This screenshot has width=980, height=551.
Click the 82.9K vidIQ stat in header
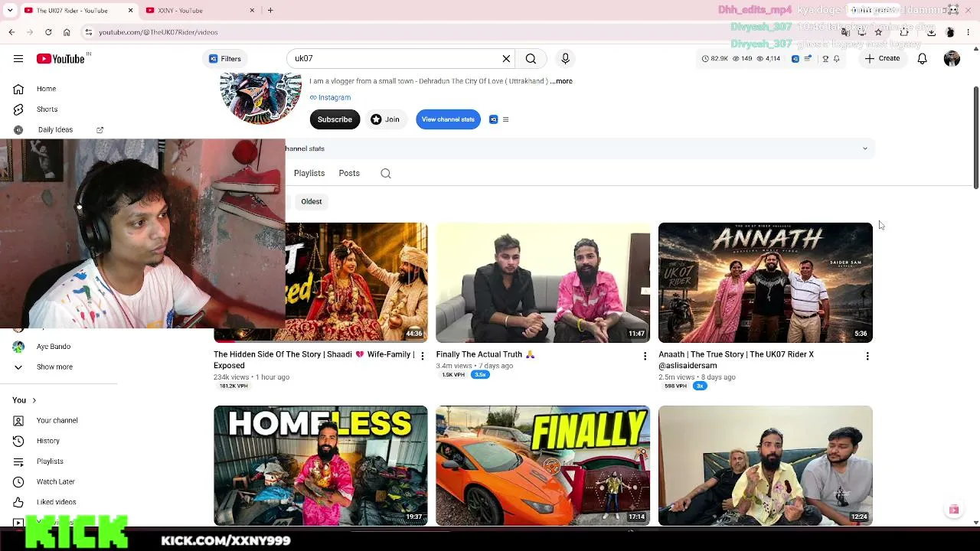pos(715,59)
